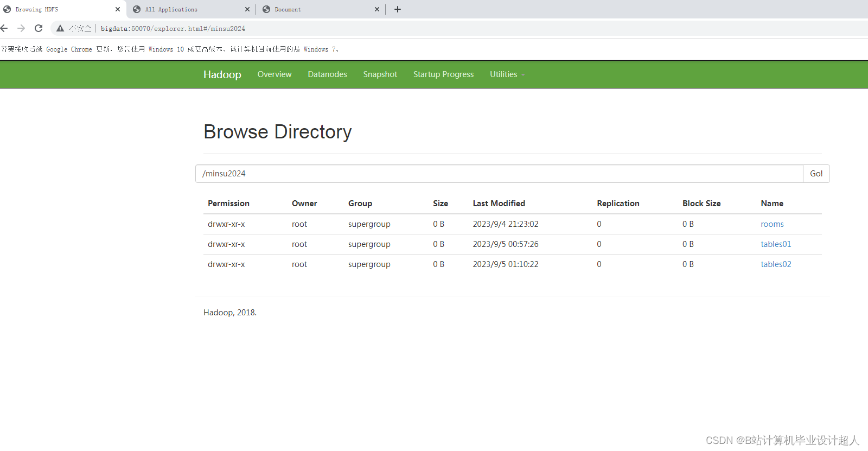Click root owner in the tables02 row
This screenshot has width=868, height=451.
299,264
